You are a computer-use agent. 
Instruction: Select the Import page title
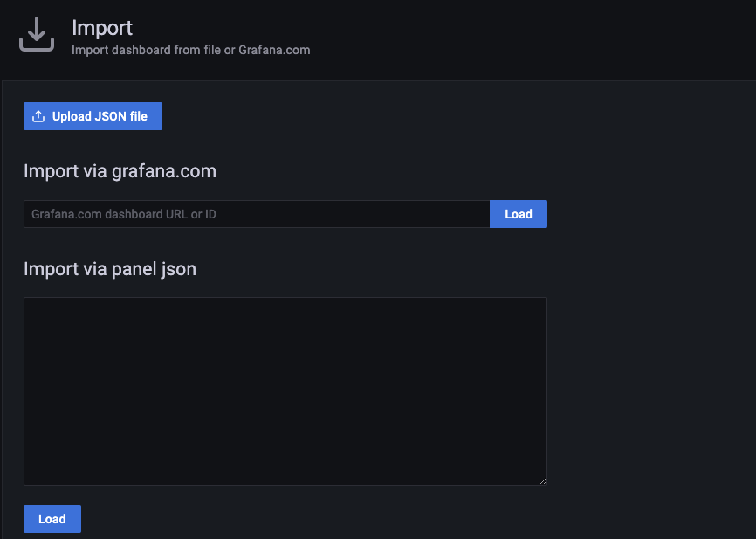coord(102,28)
